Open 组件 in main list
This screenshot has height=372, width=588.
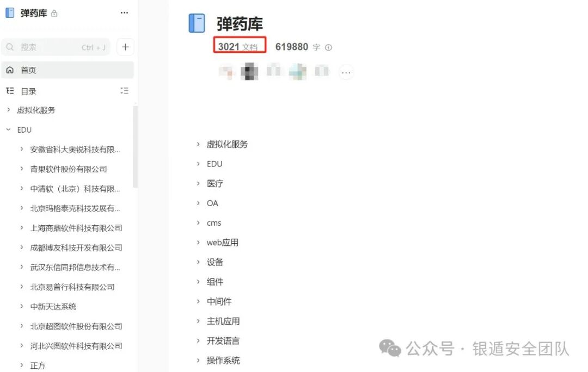coord(215,282)
